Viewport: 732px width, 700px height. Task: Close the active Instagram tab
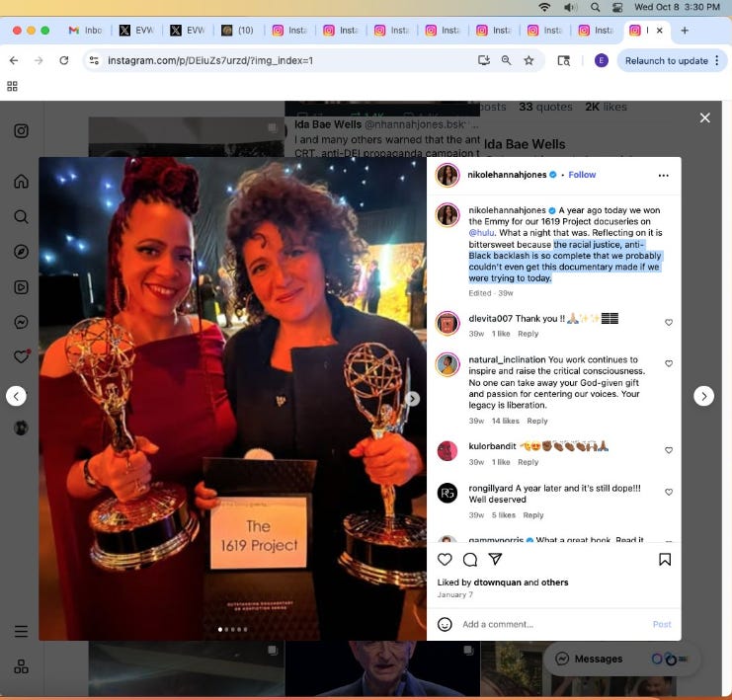point(659,31)
